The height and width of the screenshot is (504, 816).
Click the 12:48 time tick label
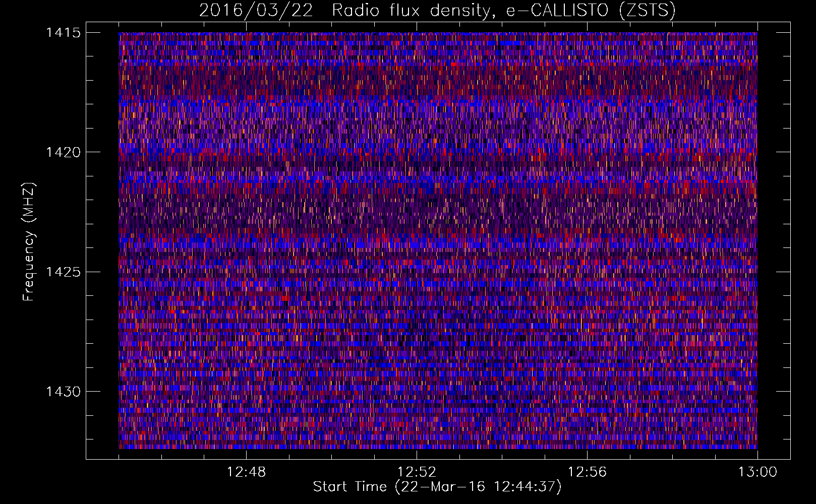pos(246,472)
